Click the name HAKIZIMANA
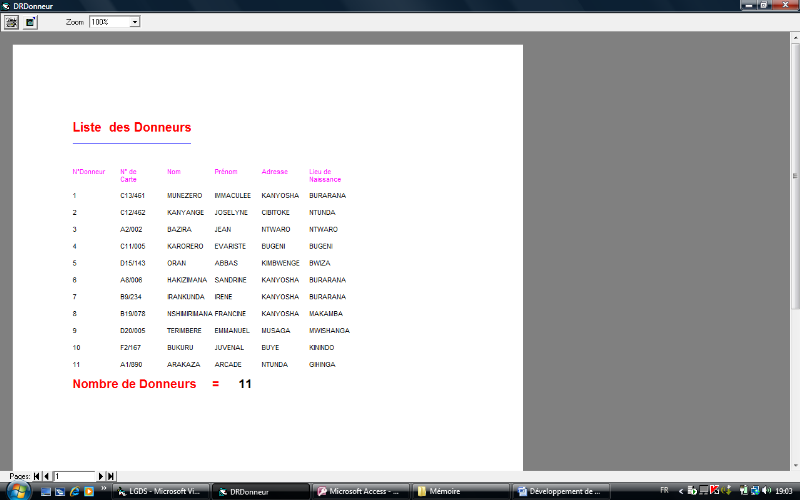 pyautogui.click(x=187, y=280)
